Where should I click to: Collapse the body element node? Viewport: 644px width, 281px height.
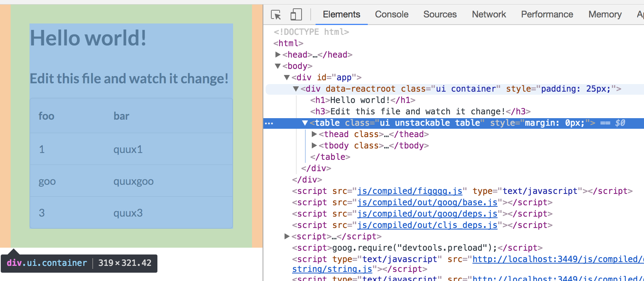[278, 66]
